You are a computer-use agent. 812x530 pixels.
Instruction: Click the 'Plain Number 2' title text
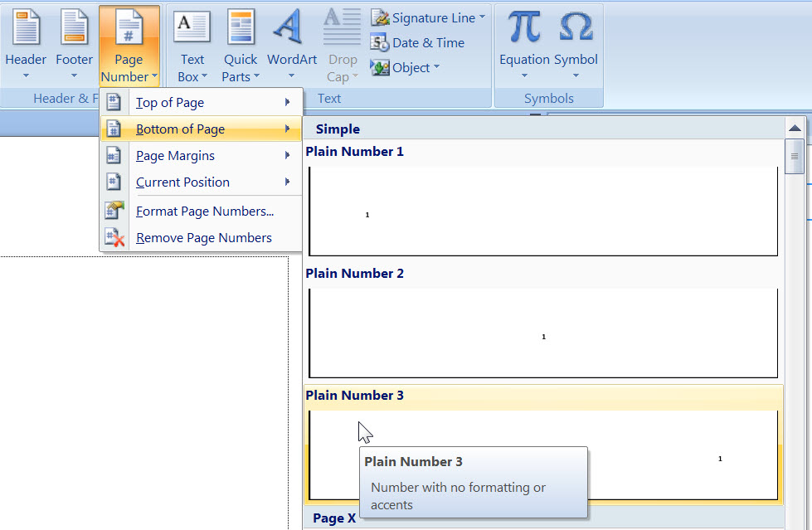point(354,273)
